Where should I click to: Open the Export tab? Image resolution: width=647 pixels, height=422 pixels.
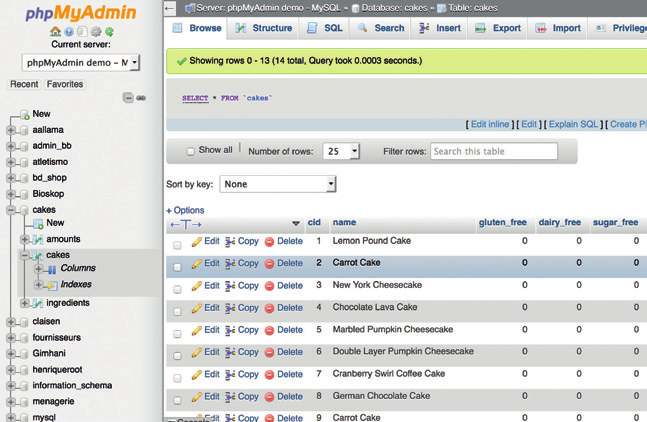pyautogui.click(x=498, y=28)
